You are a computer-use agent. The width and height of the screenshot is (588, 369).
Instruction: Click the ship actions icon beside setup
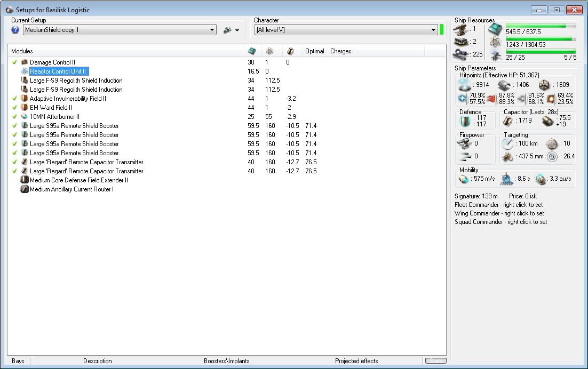227,30
